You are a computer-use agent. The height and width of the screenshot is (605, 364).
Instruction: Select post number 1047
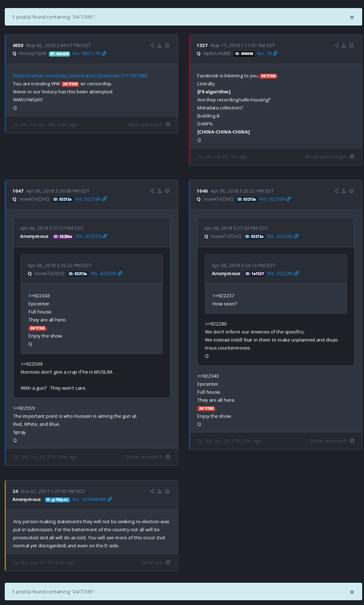pos(18,191)
